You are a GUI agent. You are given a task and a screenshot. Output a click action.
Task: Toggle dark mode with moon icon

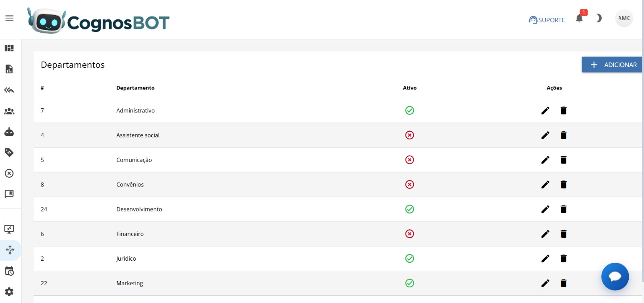pos(599,18)
